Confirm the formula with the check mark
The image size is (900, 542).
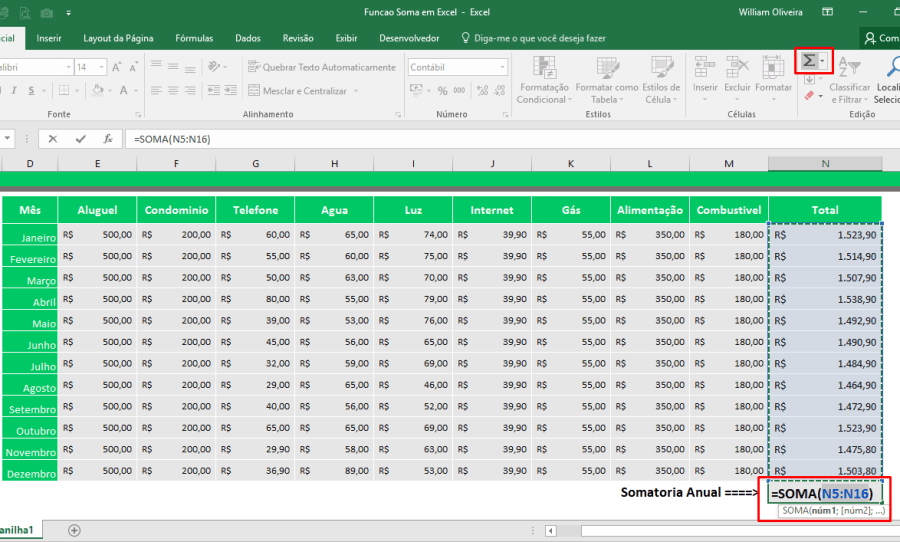[x=80, y=139]
